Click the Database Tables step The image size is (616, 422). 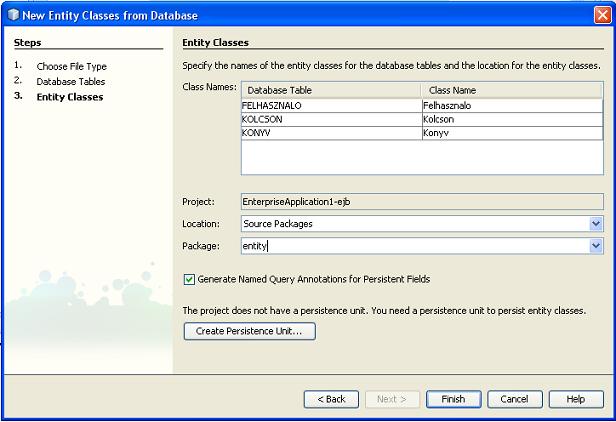coord(71,82)
